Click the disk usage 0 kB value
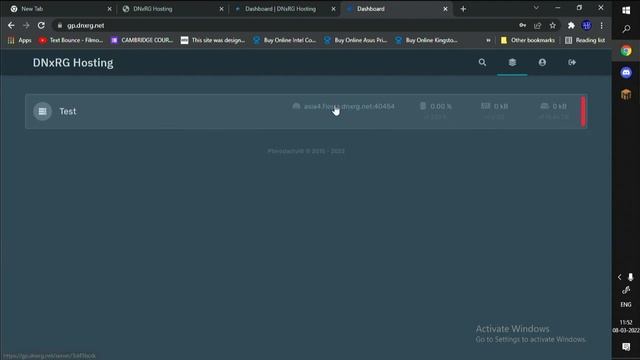The width and height of the screenshot is (640, 360). tap(559, 107)
